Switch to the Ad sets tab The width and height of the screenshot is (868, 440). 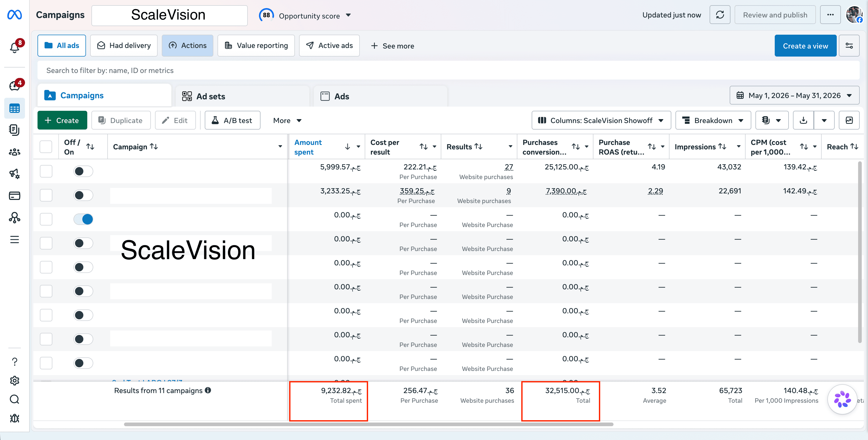pyautogui.click(x=242, y=96)
